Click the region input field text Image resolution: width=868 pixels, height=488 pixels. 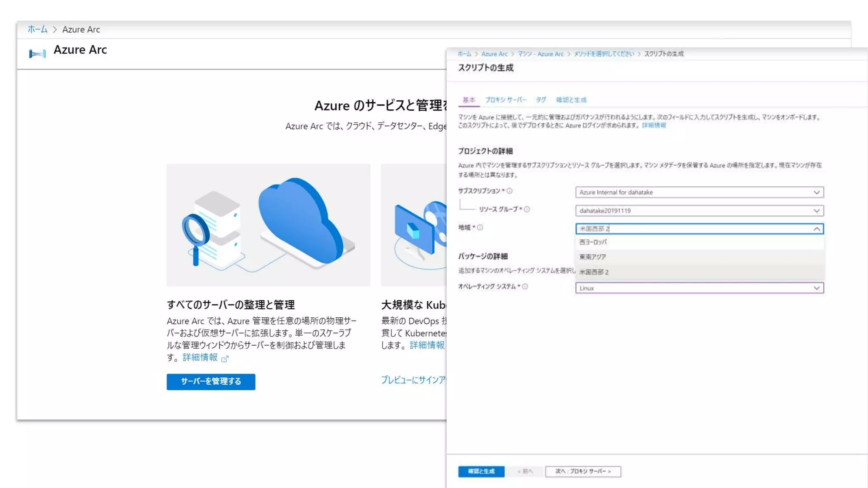[x=594, y=229]
